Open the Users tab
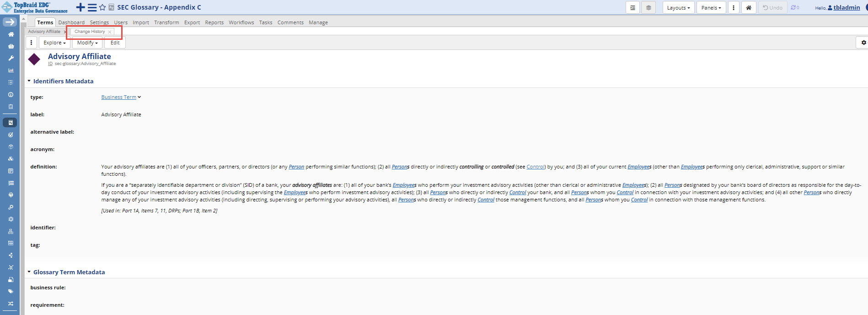Image resolution: width=868 pixels, height=315 pixels. click(121, 22)
